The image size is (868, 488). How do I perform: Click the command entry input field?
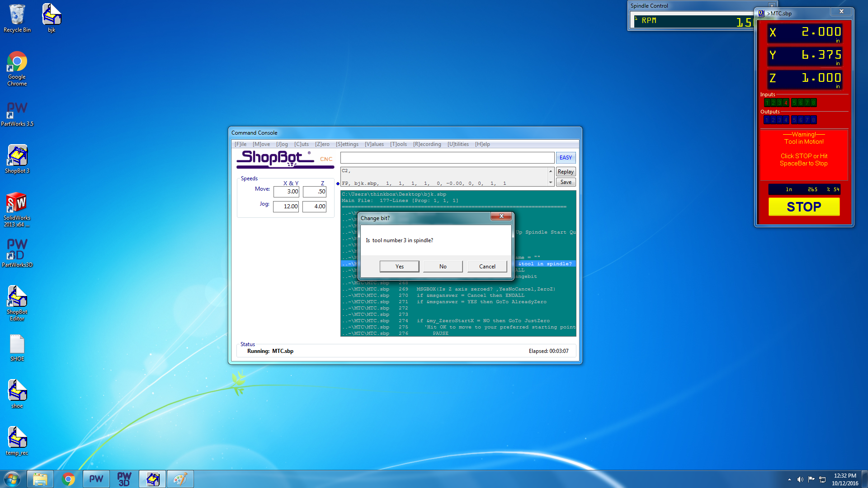[x=447, y=158]
